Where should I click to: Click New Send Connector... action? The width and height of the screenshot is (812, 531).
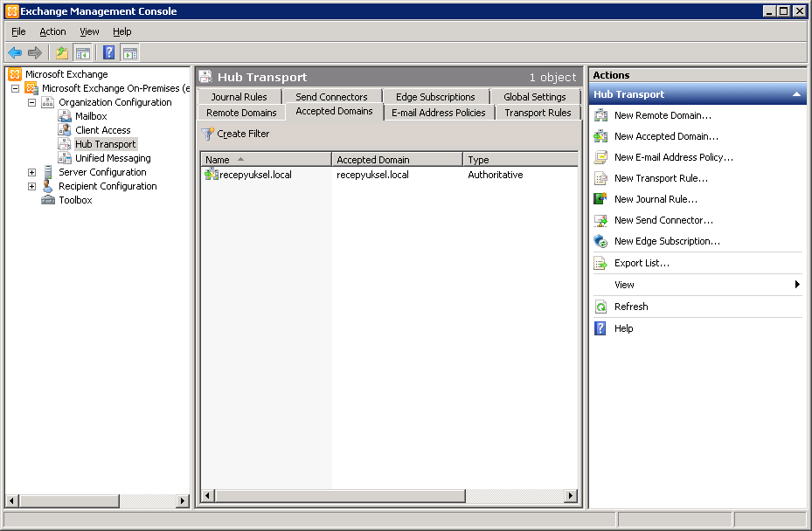663,220
